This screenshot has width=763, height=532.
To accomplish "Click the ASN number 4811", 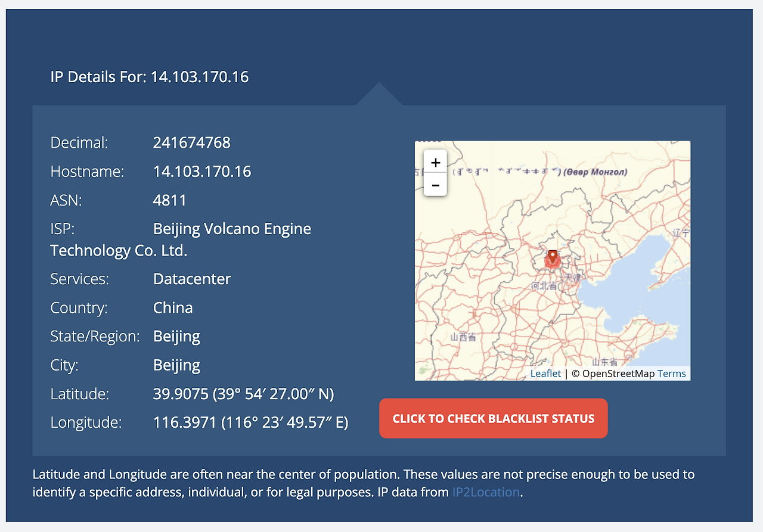I will pyautogui.click(x=170, y=200).
